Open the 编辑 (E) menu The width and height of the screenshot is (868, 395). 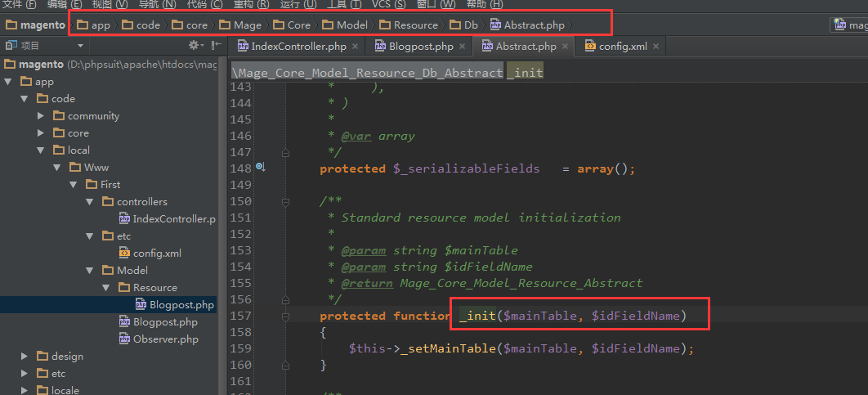pos(65,4)
